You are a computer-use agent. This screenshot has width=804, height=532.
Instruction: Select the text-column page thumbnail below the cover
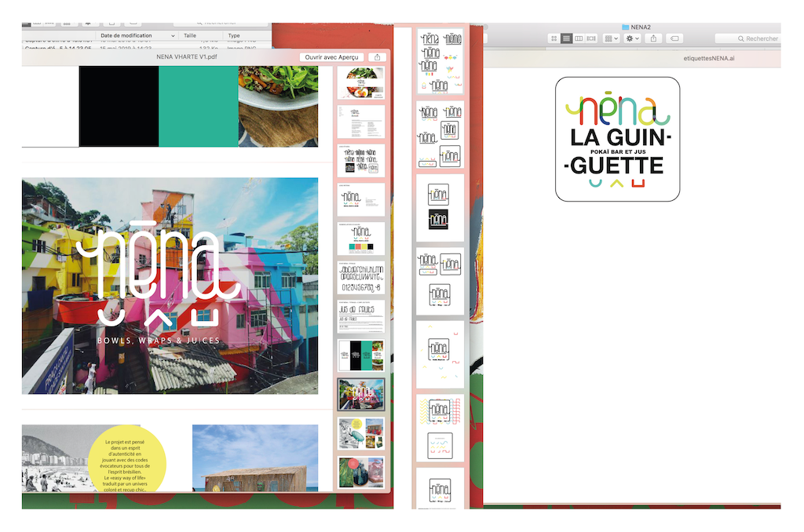361,122
